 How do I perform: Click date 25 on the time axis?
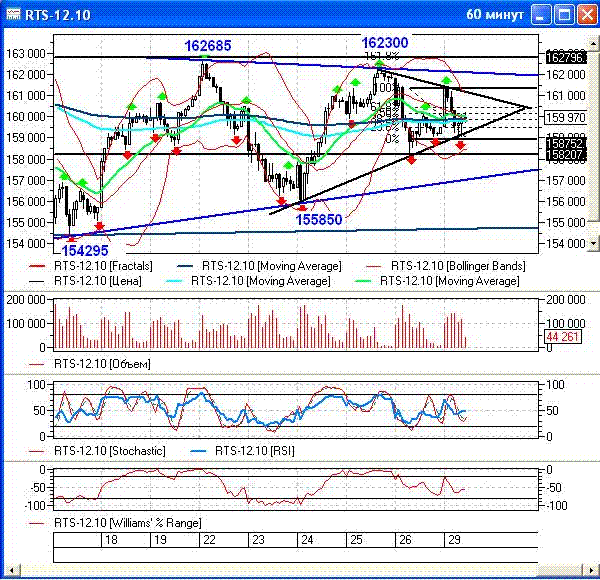coord(356,540)
